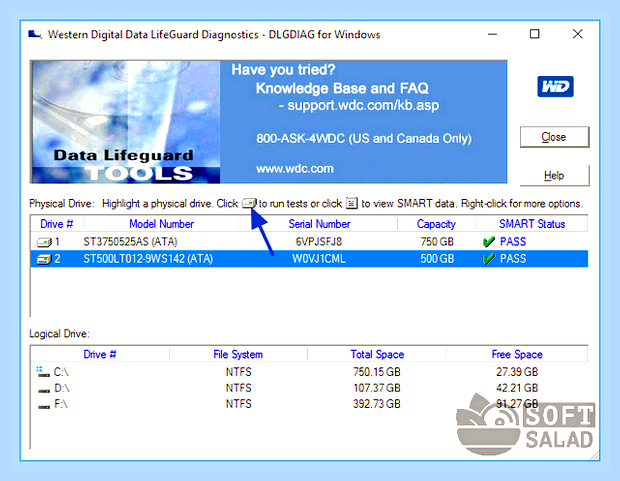The height and width of the screenshot is (481, 620).
Task: Click the green PASS checkmark for ST3750525AS
Action: 489,242
